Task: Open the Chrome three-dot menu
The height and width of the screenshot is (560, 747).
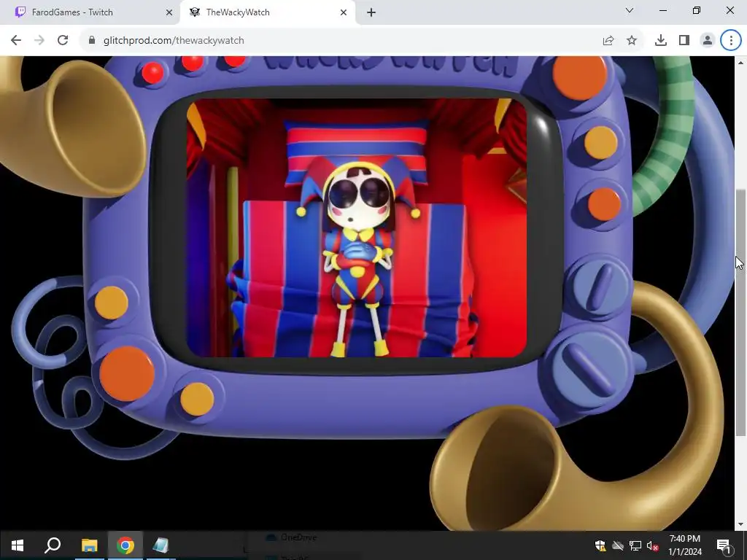Action: [x=731, y=41]
